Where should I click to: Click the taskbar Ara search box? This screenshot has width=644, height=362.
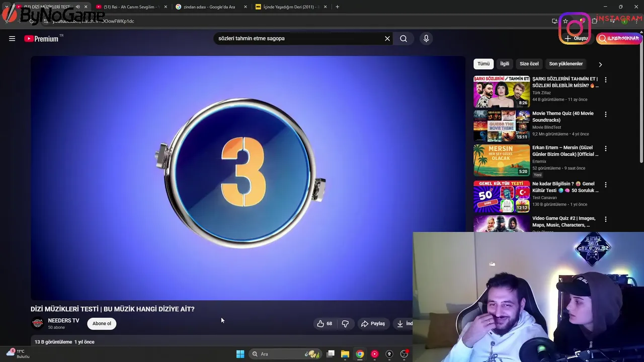pyautogui.click(x=285, y=354)
